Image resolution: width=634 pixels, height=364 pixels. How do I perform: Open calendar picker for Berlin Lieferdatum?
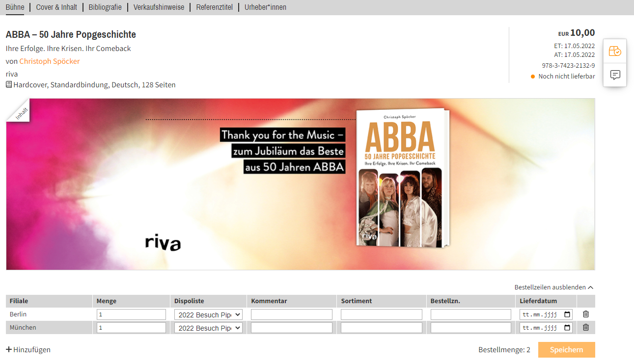coord(567,314)
